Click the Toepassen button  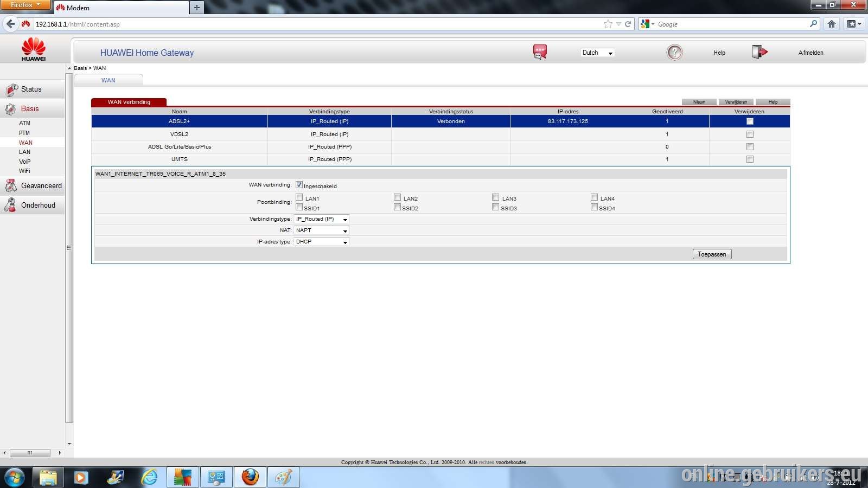tap(712, 254)
